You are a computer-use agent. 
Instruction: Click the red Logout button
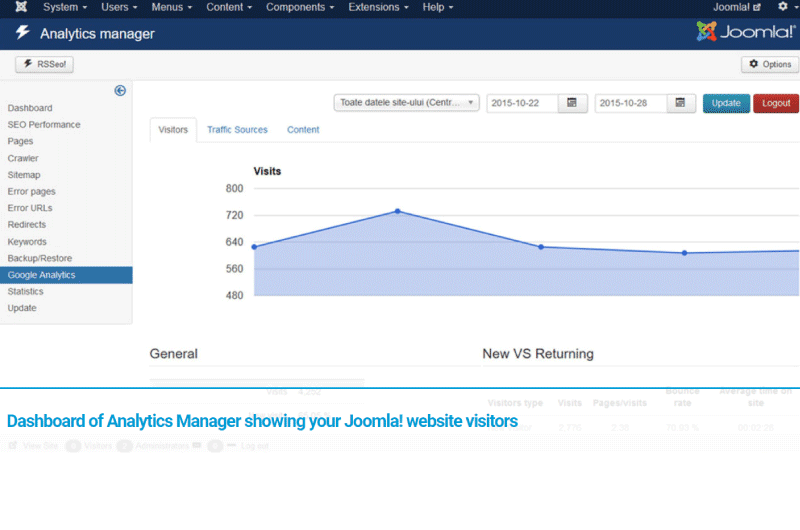tap(776, 103)
